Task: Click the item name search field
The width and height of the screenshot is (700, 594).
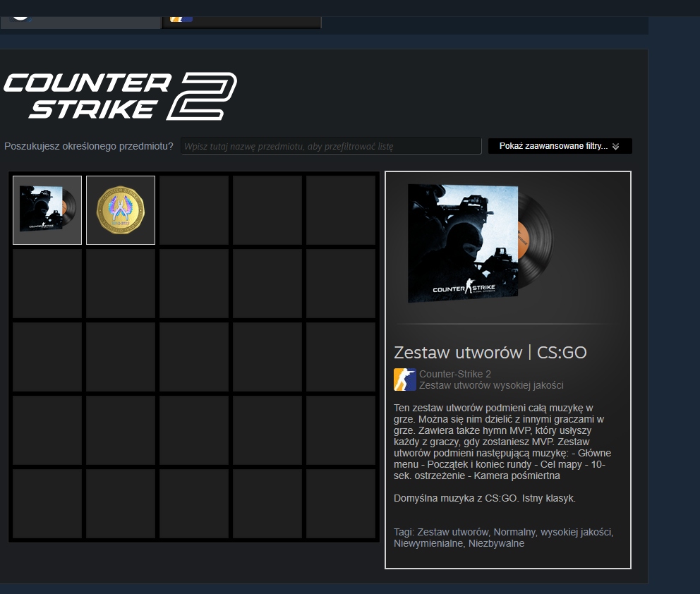Action: 331,146
